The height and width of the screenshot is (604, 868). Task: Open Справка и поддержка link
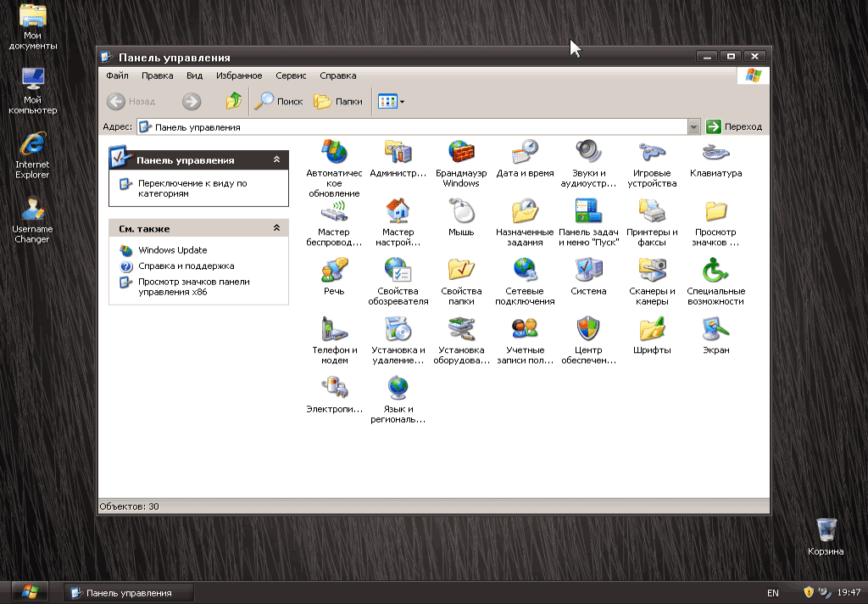[186, 266]
